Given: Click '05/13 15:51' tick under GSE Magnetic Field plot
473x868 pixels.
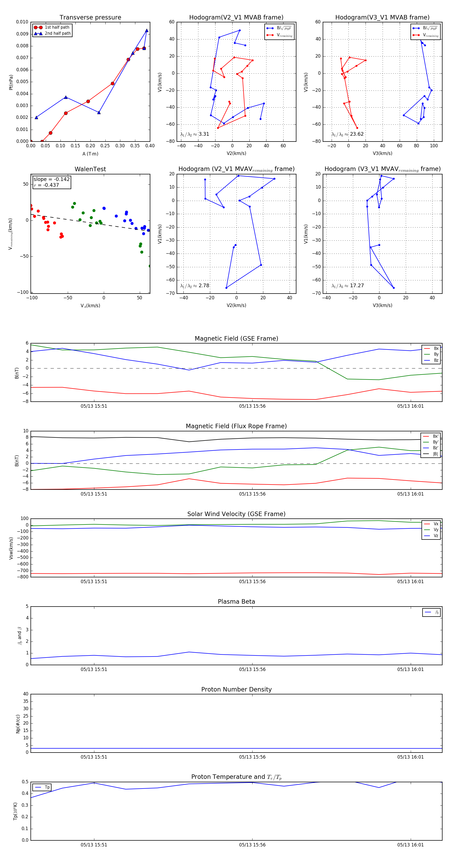Looking at the screenshot, I should 94,406.
